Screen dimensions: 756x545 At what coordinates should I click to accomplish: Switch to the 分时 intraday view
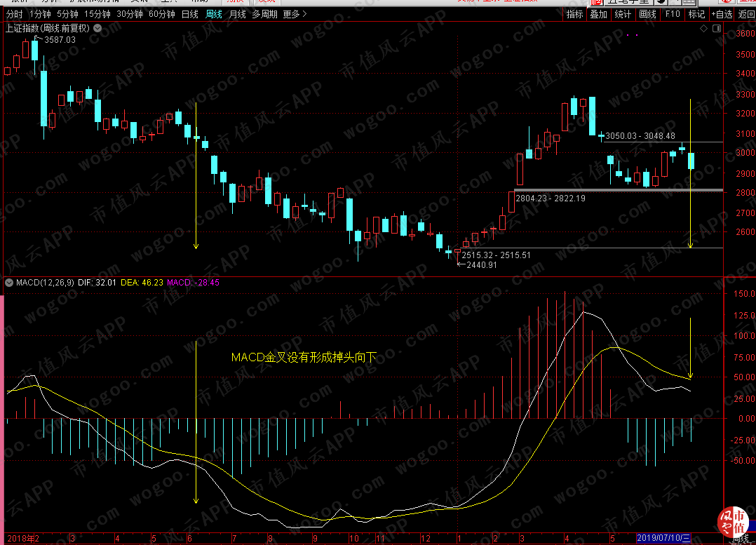pos(14,15)
